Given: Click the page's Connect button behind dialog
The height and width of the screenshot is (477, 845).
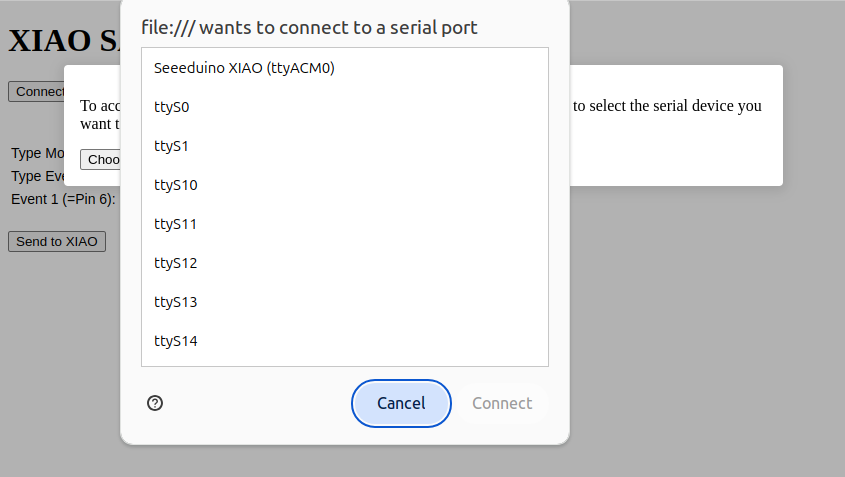Looking at the screenshot, I should 38,91.
